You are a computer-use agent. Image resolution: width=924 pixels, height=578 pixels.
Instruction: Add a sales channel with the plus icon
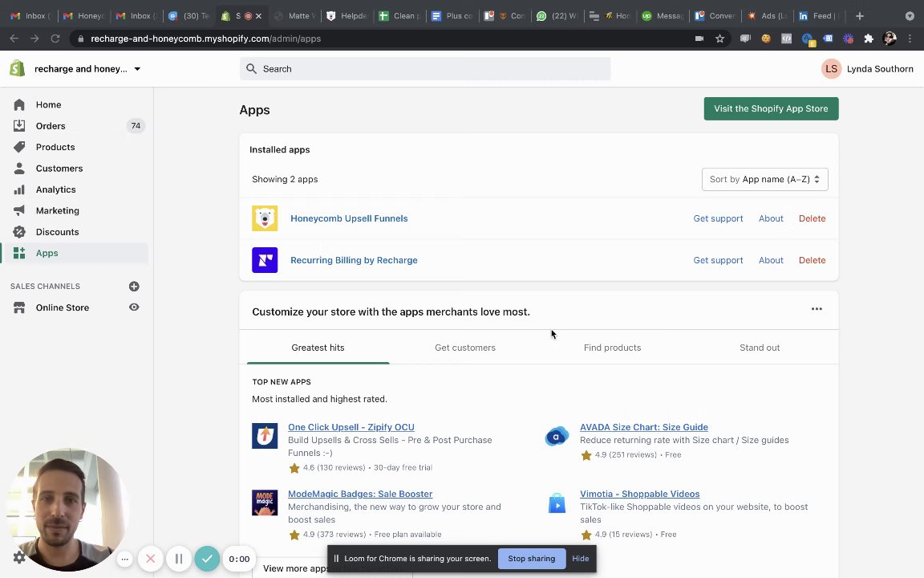click(135, 286)
